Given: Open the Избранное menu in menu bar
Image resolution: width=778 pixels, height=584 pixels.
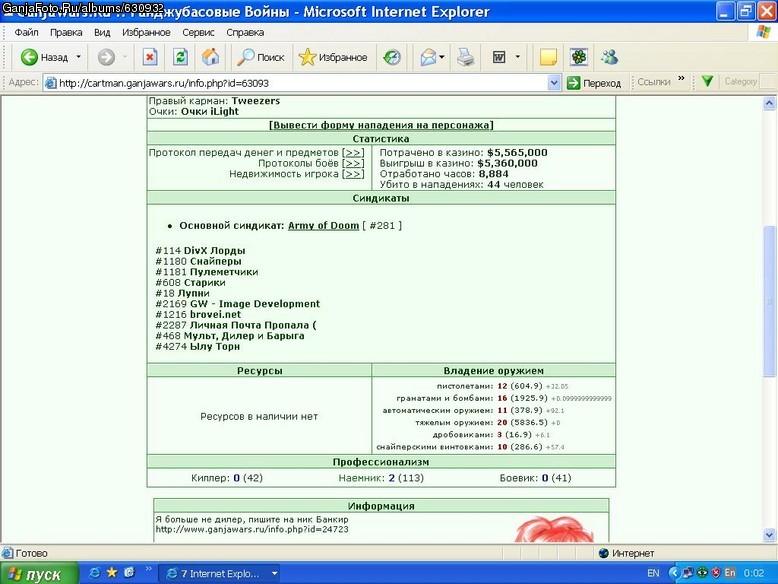Looking at the screenshot, I should [146, 32].
